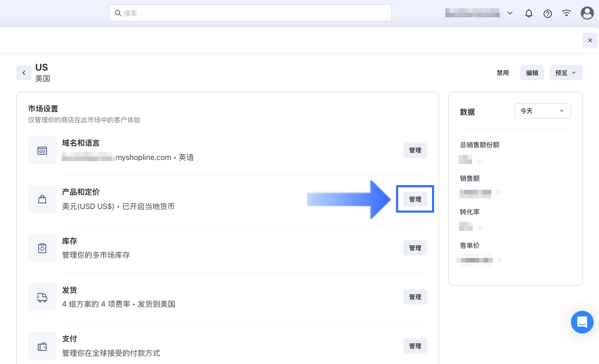Manage 库存 inventory settings
The width and height of the screenshot is (599, 364).
415,248
